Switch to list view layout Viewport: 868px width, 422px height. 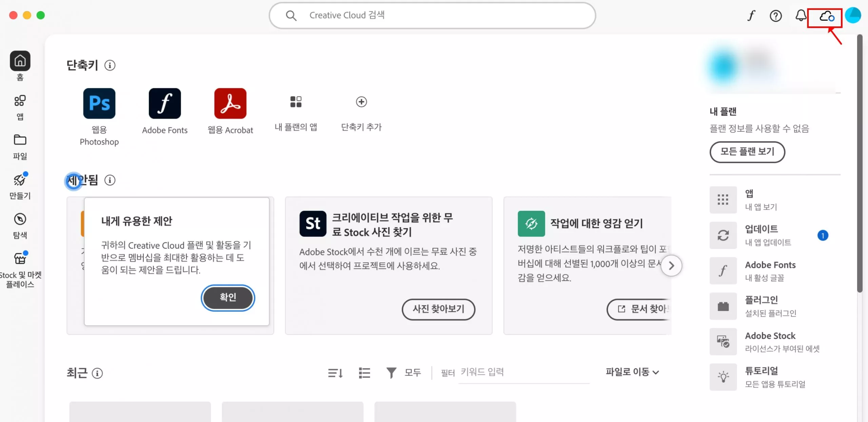coord(364,373)
